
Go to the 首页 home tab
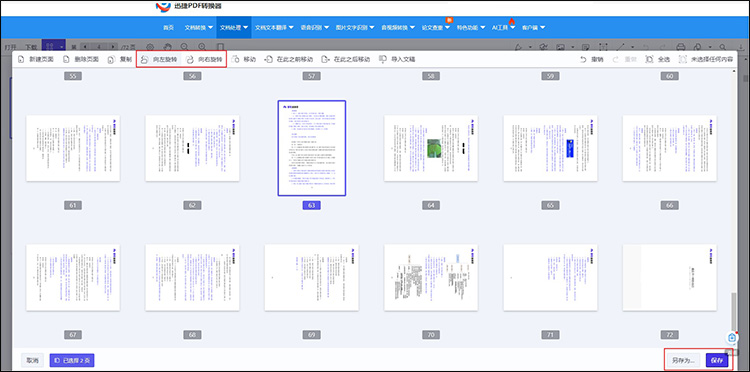[x=168, y=28]
